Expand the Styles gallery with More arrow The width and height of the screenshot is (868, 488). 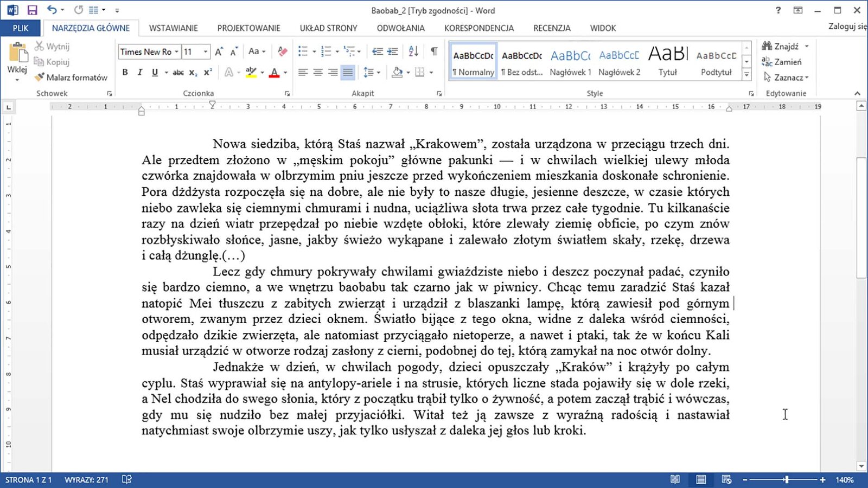tap(746, 75)
